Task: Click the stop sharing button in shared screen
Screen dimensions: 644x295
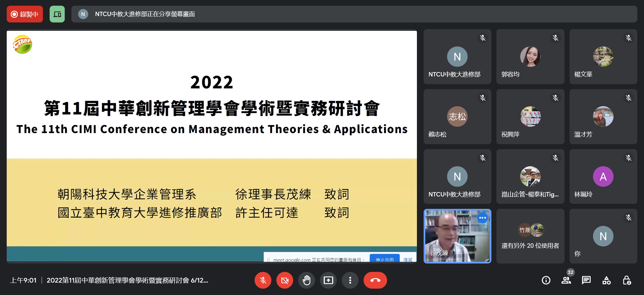Action: pos(384,259)
